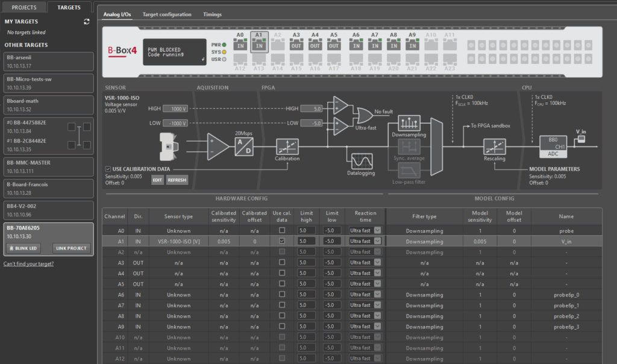Select the A3 OUT connector on B-Box
The image size is (617, 364).
click(x=296, y=45)
